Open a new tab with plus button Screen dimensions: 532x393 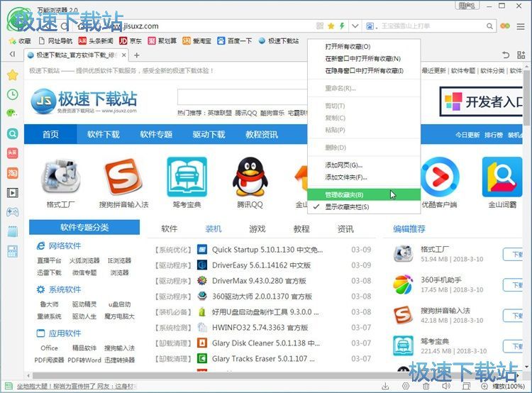point(136,55)
